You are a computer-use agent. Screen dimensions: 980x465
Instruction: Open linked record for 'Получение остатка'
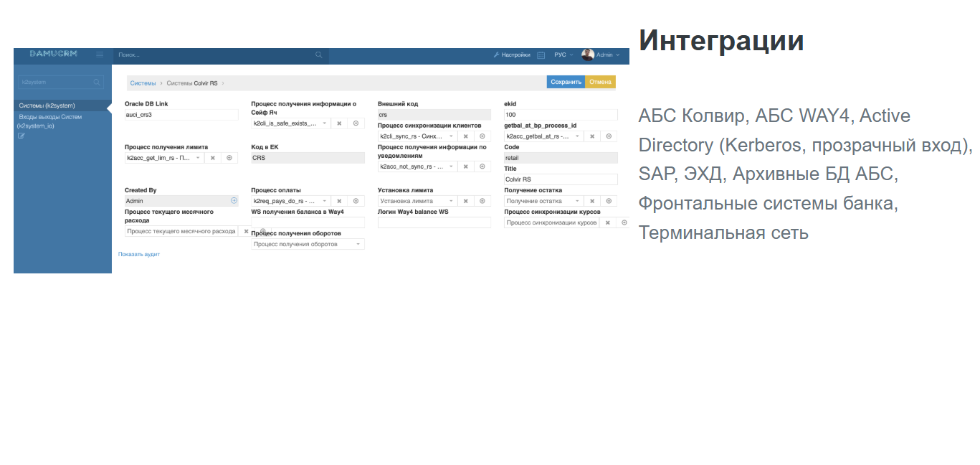click(x=609, y=202)
